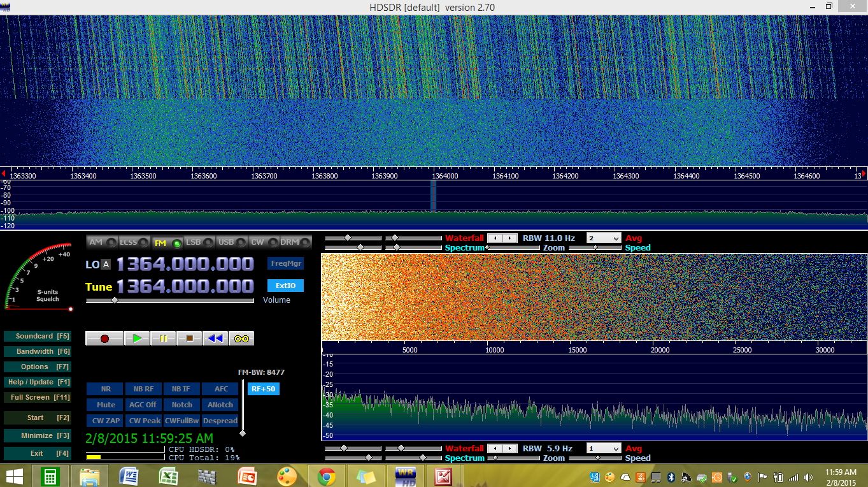Open the FreqMgr frequency manager

[x=286, y=263]
